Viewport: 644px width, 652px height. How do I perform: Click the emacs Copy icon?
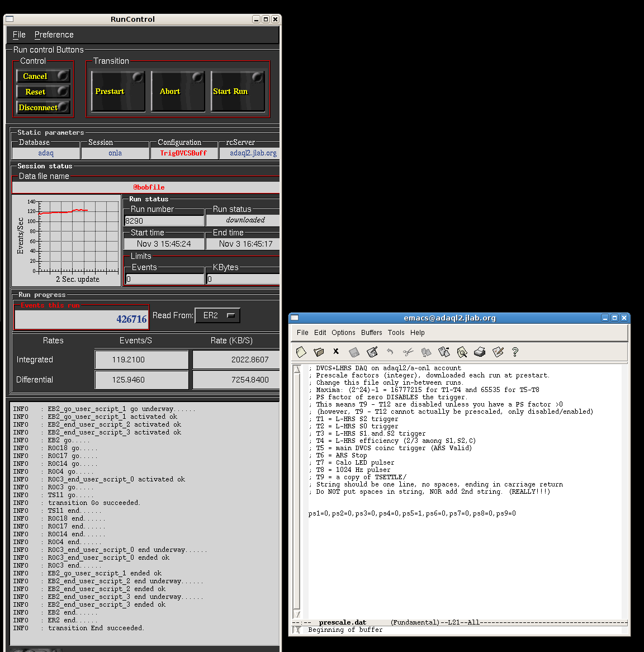tap(426, 352)
